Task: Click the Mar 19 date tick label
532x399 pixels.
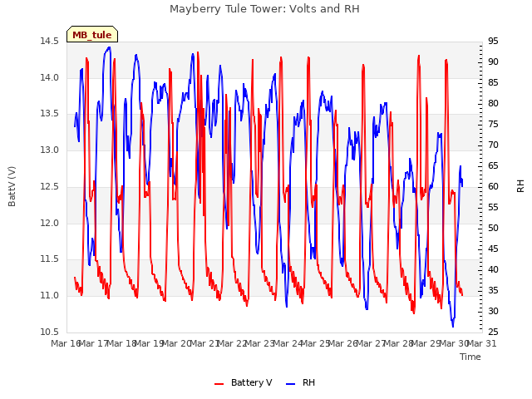Action: click(150, 343)
